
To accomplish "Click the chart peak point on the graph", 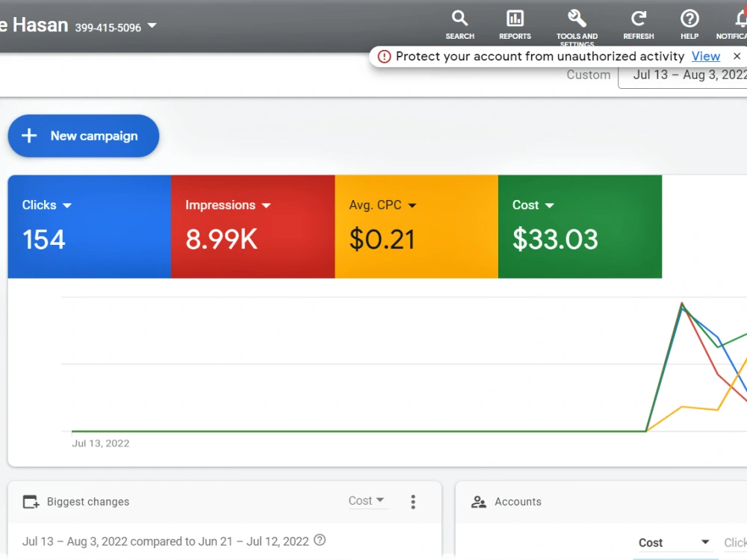I will [682, 304].
